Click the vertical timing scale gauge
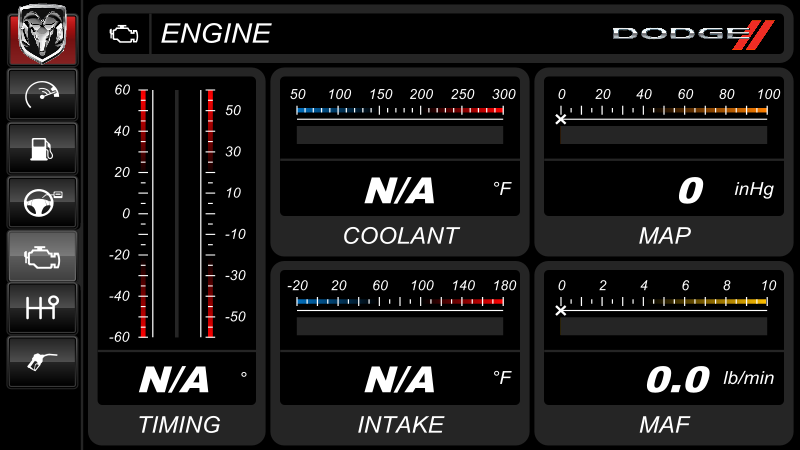Screen dimensions: 800x450 click(177, 213)
